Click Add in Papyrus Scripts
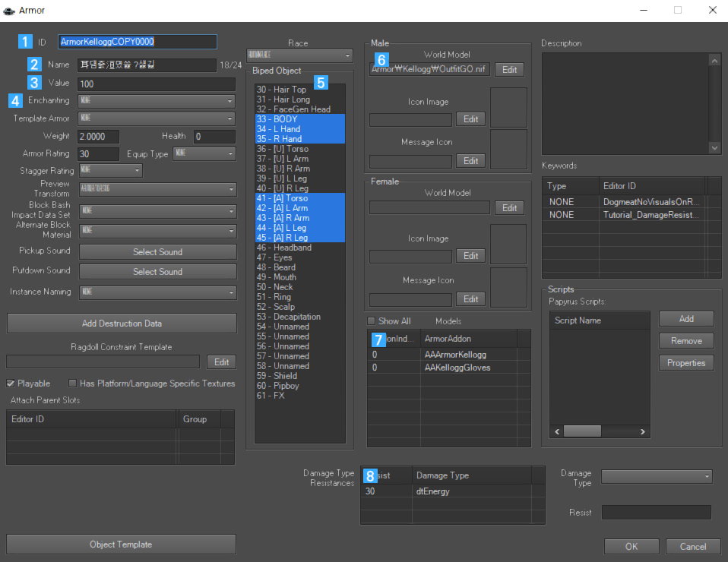 686,319
